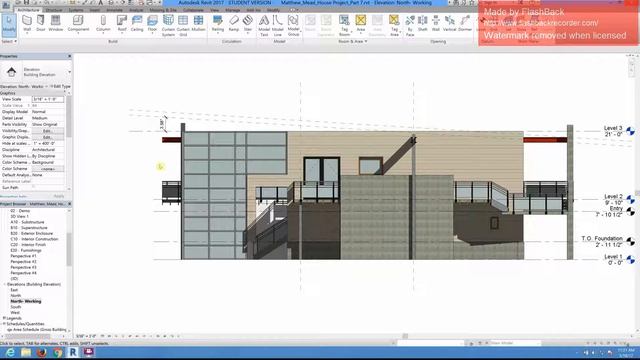Open Internet Explorer from the taskbar
This screenshot has width=640, height=360.
(10, 352)
